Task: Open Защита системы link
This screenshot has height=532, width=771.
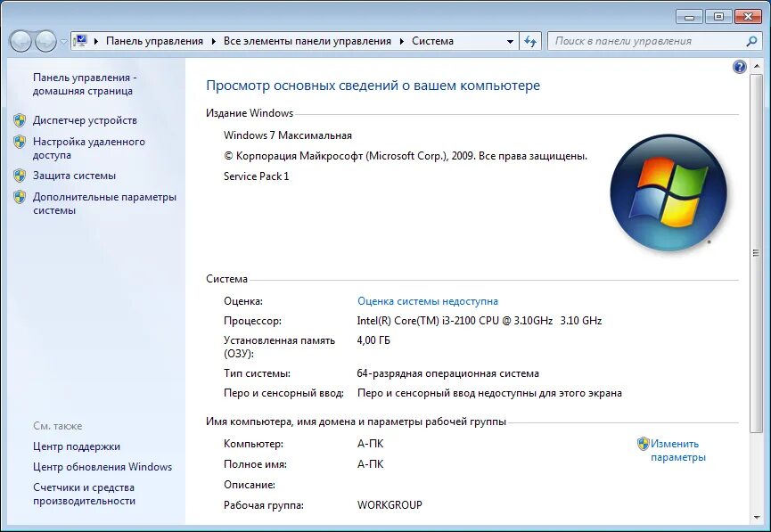Action: coord(74,176)
